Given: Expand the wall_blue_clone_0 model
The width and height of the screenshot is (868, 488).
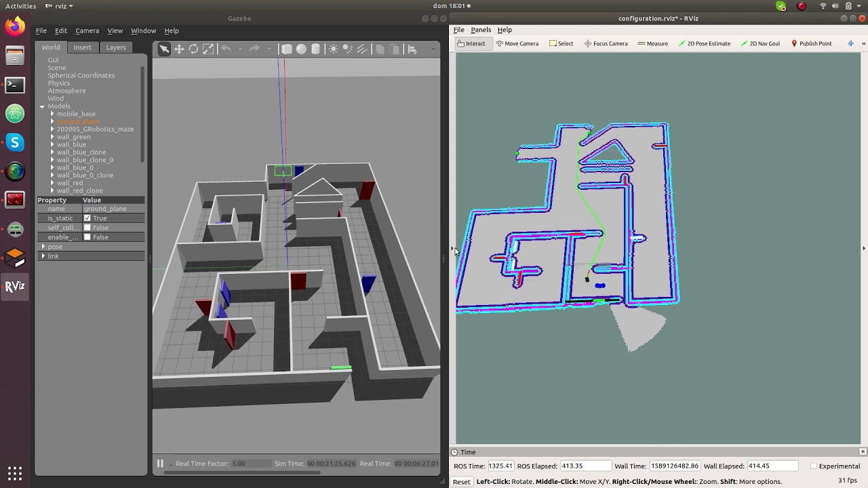Looking at the screenshot, I should pos(52,160).
